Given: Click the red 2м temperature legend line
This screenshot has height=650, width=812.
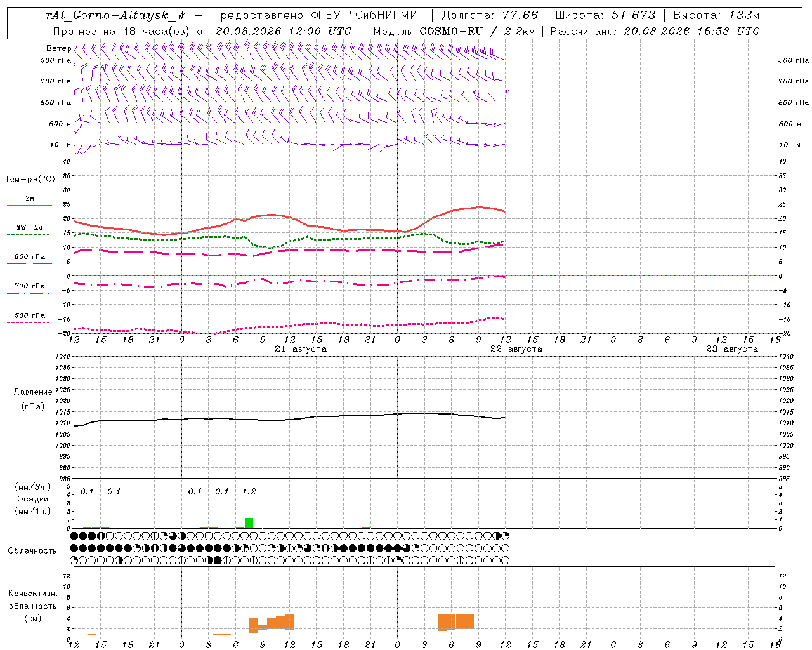Looking at the screenshot, I should [x=29, y=205].
